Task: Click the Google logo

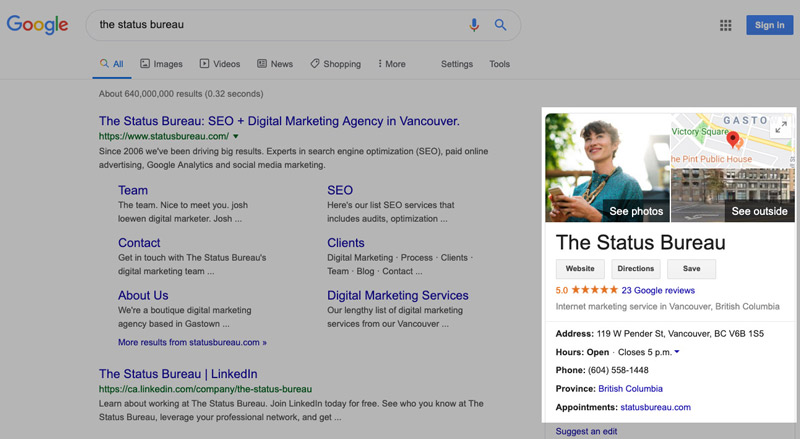Action: point(37,25)
